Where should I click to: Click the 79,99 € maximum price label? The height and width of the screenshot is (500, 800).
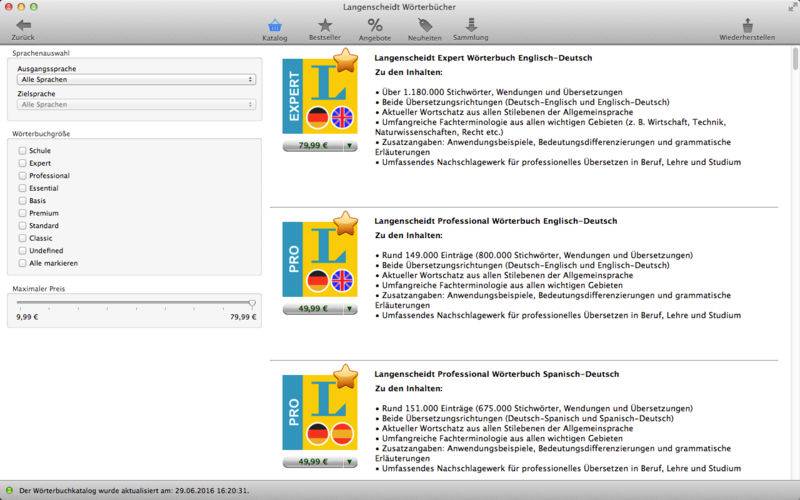[243, 317]
